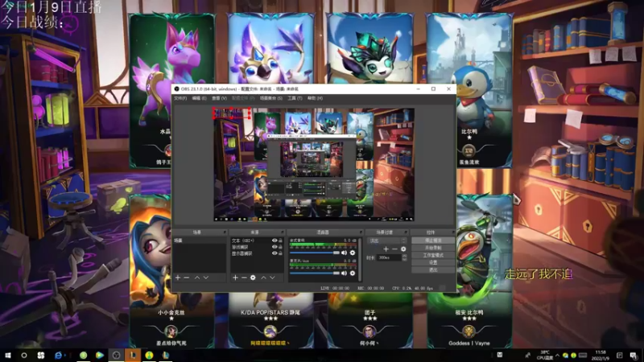Mute the Mic/Aux speaker icon

[345, 273]
